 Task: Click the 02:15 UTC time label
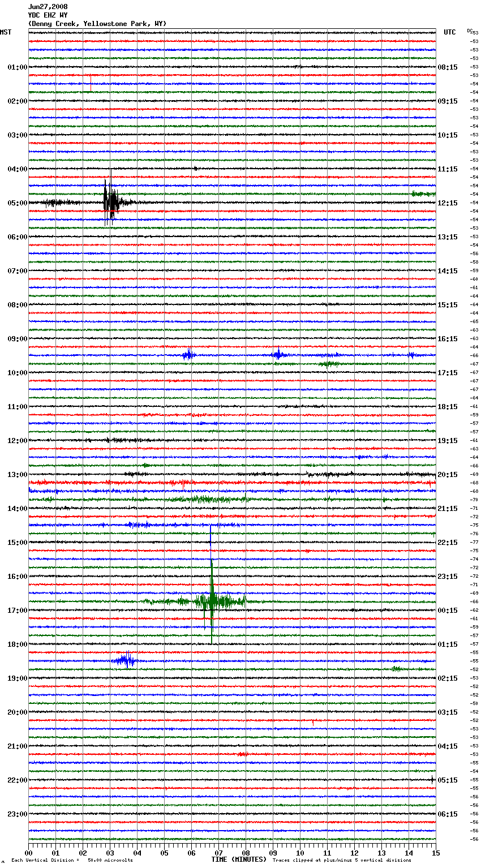(x=448, y=678)
